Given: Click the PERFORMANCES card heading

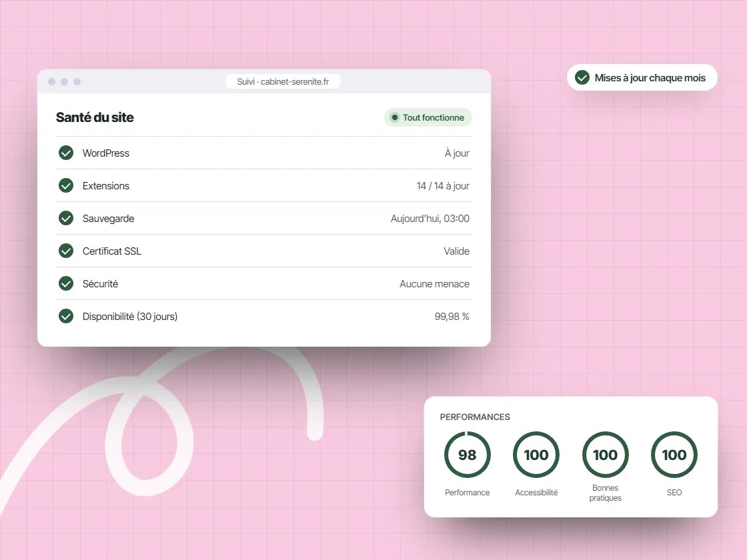Looking at the screenshot, I should pos(475,417).
